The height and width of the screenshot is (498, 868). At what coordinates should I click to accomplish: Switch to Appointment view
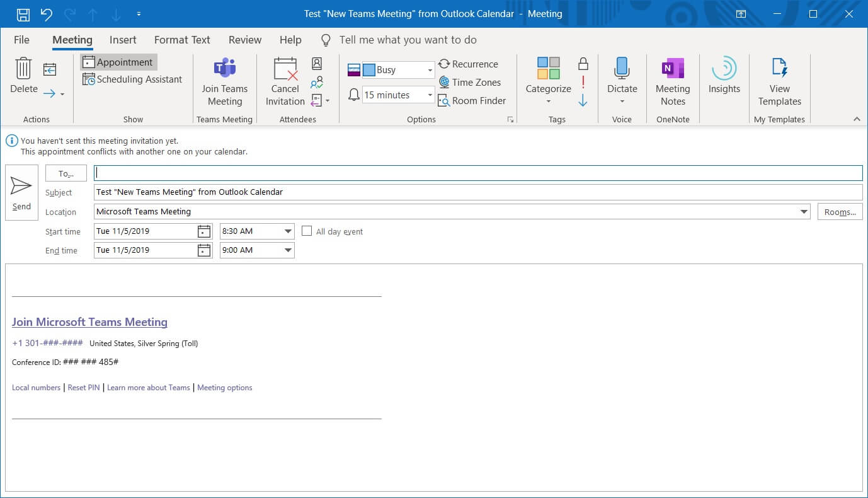click(x=118, y=62)
